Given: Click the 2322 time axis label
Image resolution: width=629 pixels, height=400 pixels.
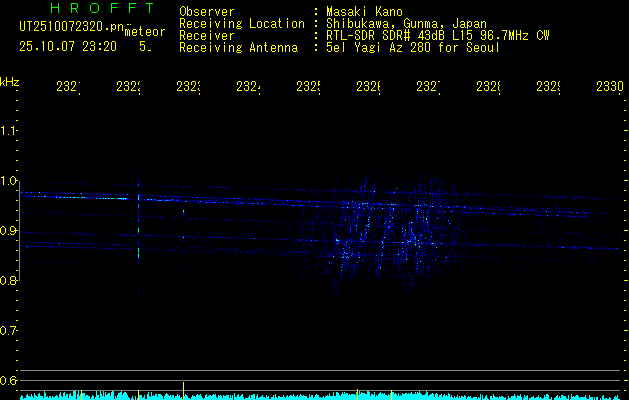Looking at the screenshot, I should (x=128, y=87).
